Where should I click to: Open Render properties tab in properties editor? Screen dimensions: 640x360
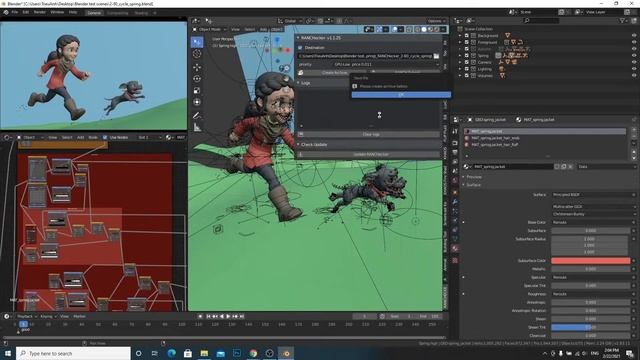point(455,143)
